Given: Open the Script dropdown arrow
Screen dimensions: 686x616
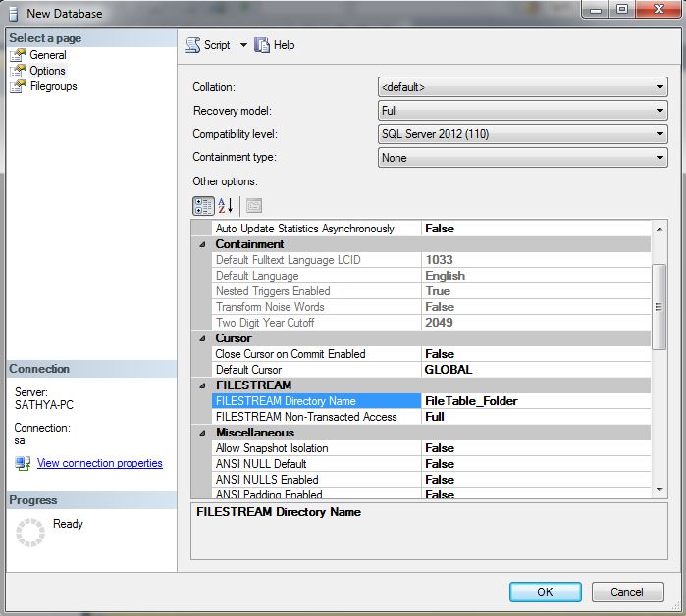Looking at the screenshot, I should pos(243,45).
